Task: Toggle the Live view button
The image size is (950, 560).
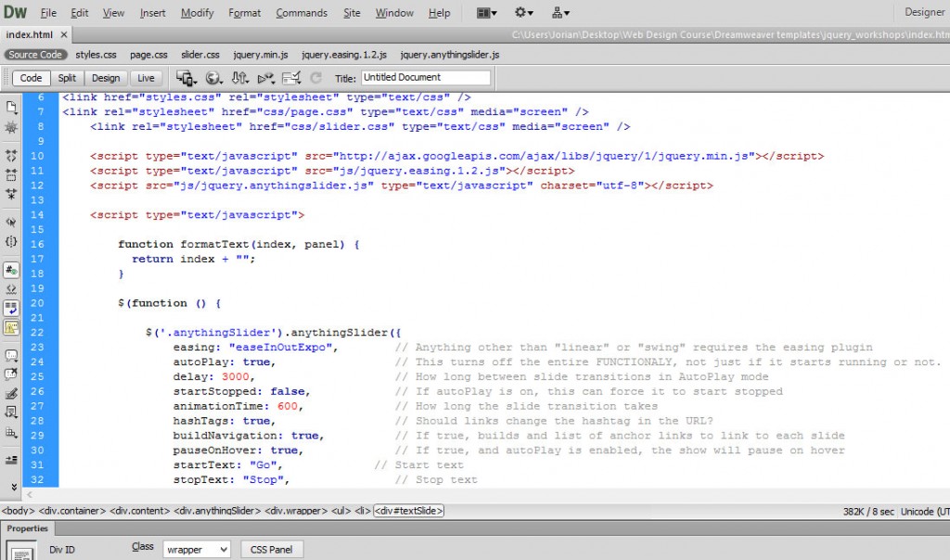Action: coord(147,78)
